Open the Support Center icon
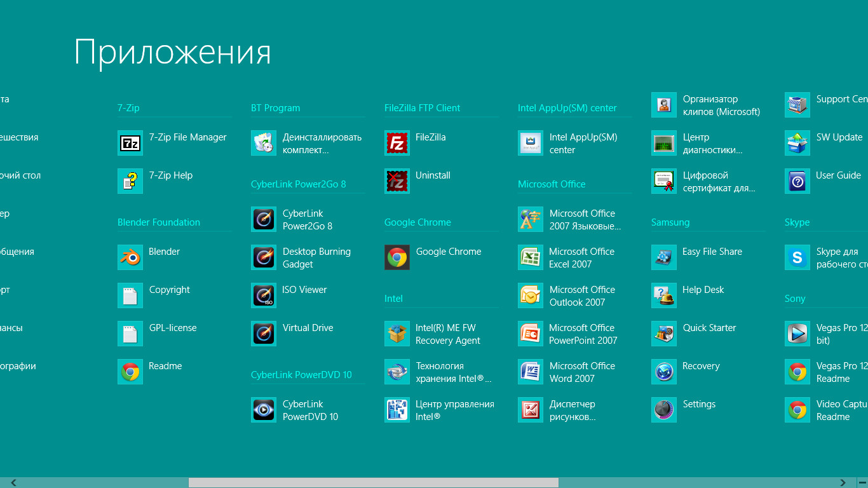Screen dimensions: 868x488 pyautogui.click(x=797, y=105)
